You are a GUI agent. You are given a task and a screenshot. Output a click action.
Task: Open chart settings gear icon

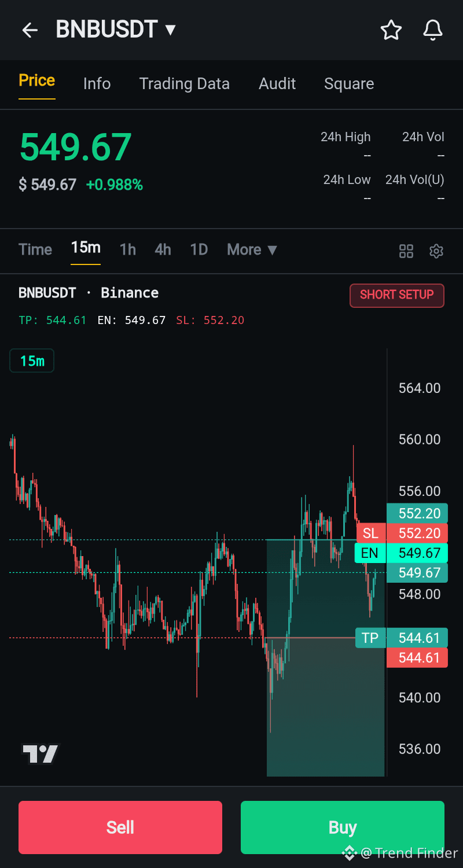click(x=436, y=251)
